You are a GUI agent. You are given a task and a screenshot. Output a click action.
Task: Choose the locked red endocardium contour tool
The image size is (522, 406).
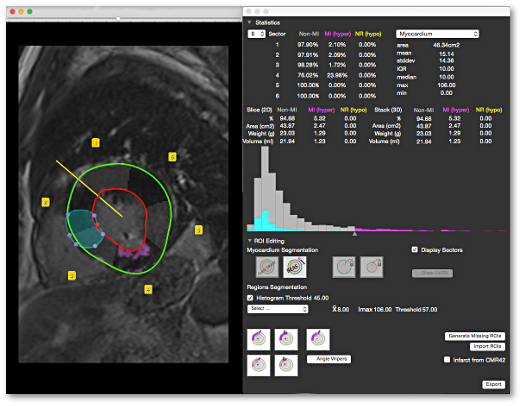pyautogui.click(x=371, y=267)
